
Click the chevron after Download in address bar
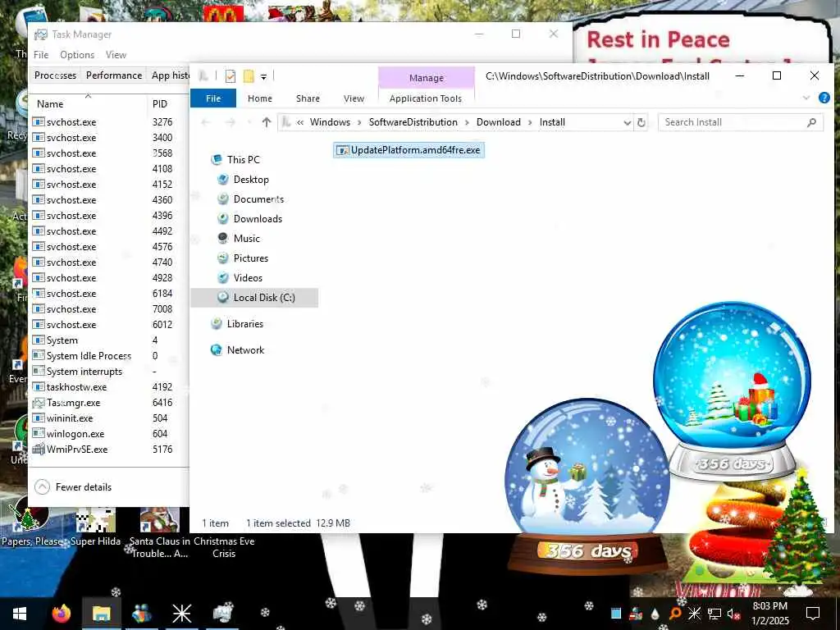click(x=530, y=123)
